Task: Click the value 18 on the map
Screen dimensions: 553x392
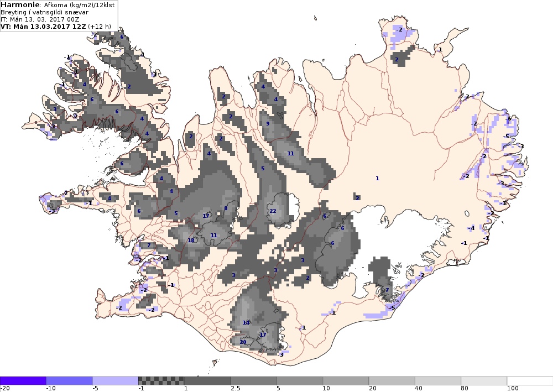Action: pos(191,241)
